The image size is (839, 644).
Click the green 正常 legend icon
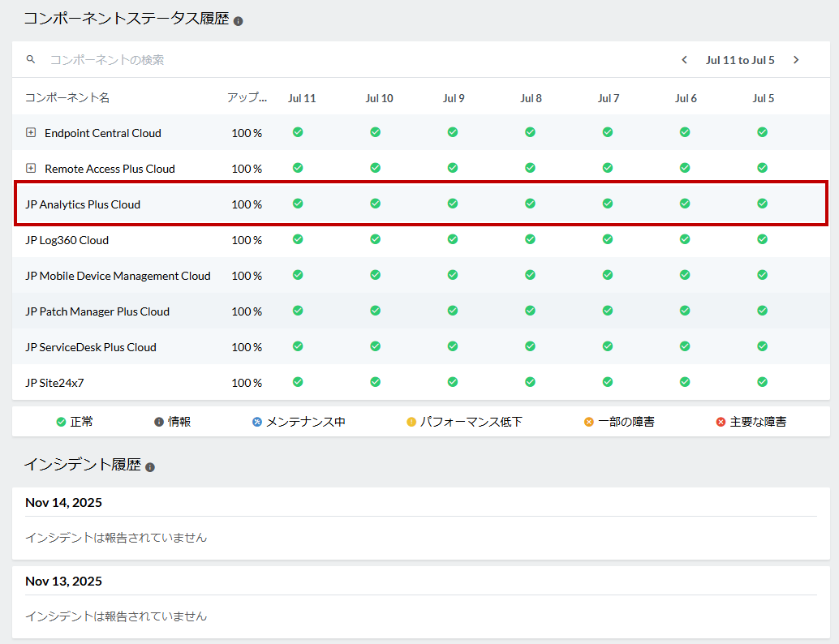(61, 422)
